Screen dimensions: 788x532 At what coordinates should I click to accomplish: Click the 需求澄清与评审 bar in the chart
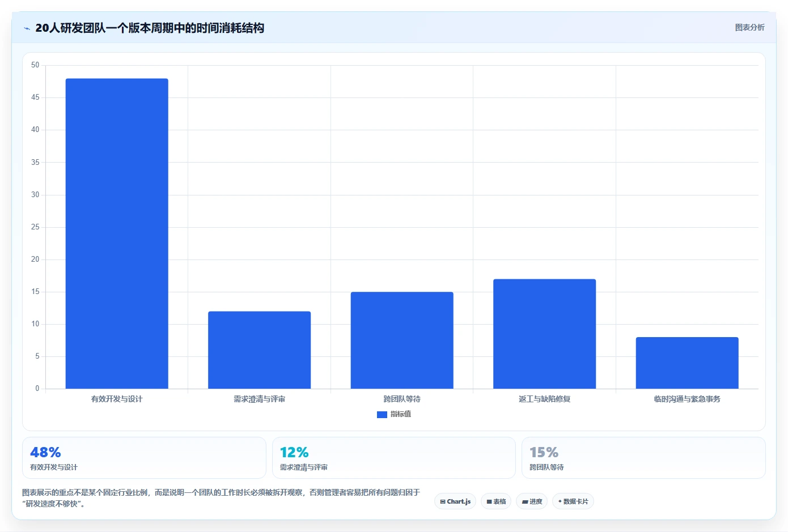click(x=260, y=350)
